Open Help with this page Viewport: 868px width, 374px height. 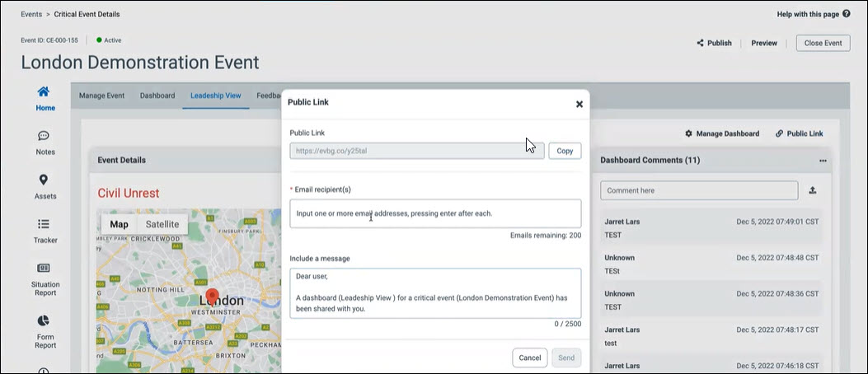[x=814, y=14]
